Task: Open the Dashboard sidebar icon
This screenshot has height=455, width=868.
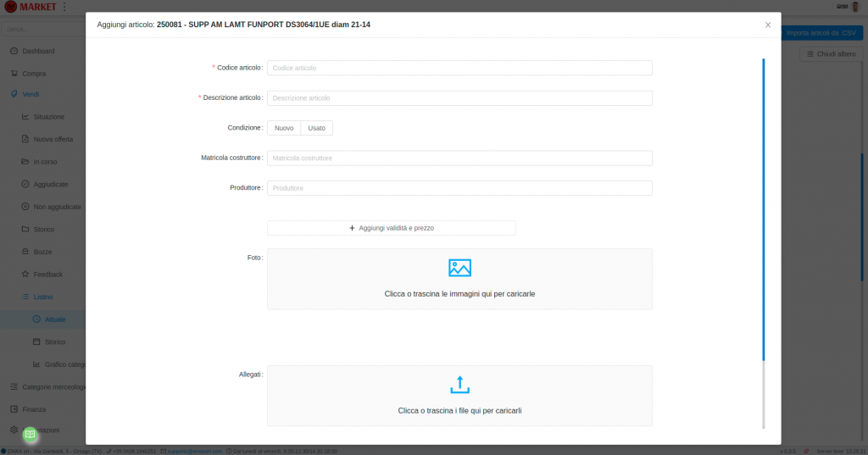Action: (14, 51)
